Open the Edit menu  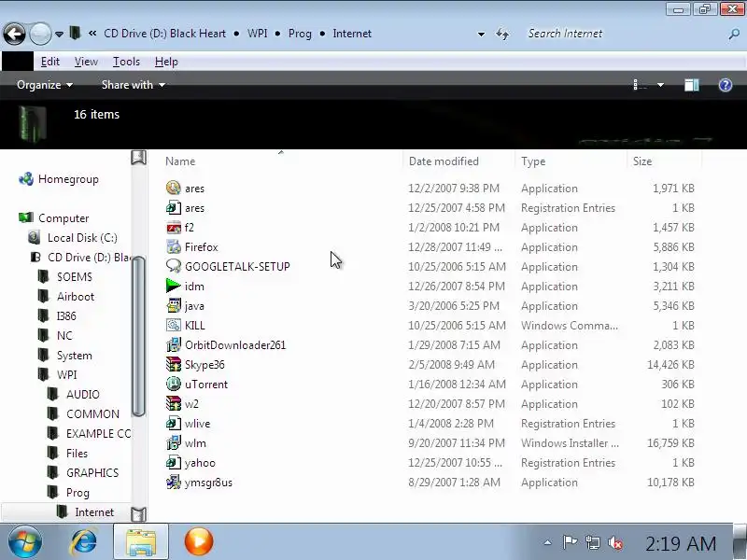pyautogui.click(x=50, y=62)
